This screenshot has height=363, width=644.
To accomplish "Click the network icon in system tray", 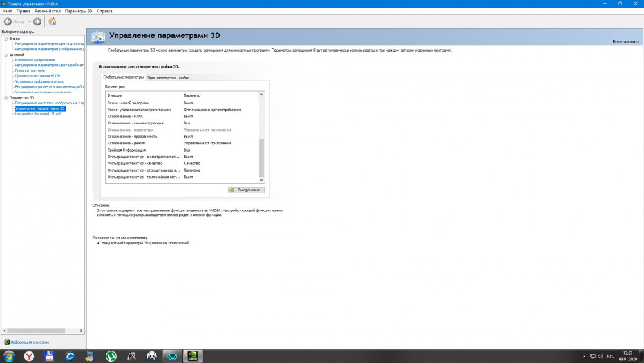I will [592, 357].
